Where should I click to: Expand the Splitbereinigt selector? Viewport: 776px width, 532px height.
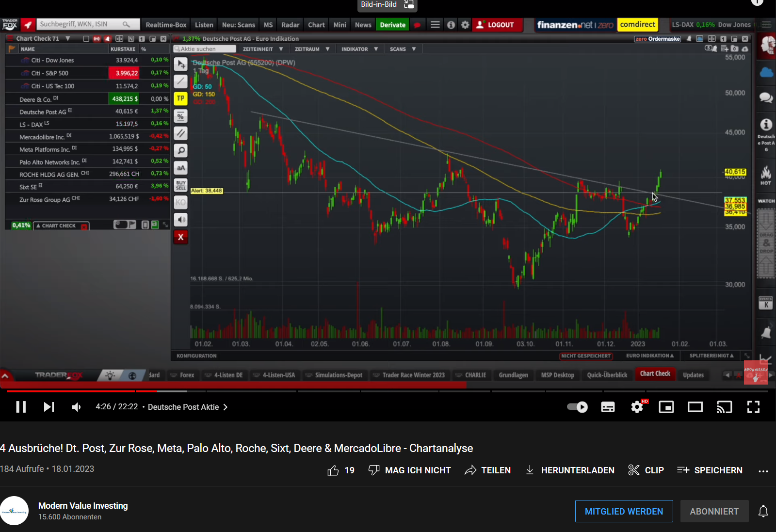pos(711,355)
